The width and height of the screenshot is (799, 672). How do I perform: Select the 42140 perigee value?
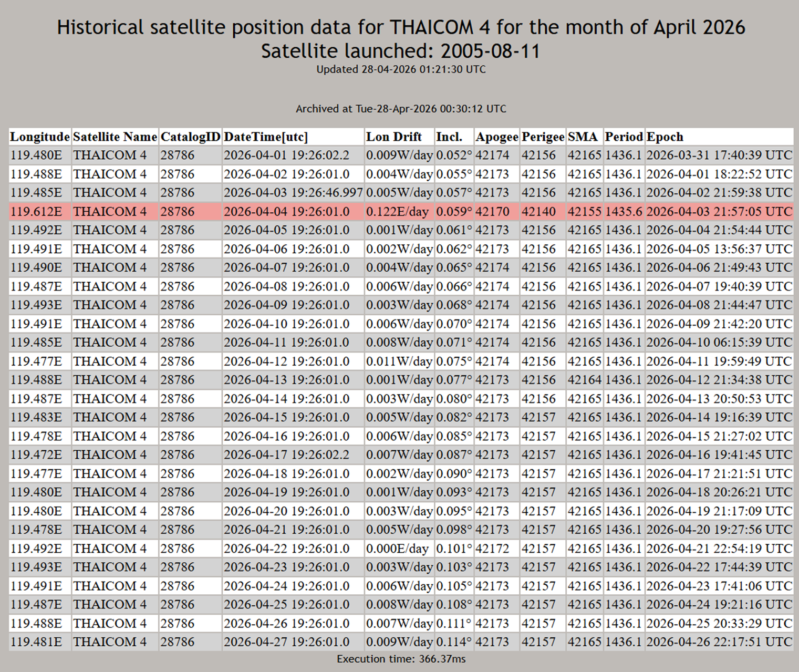pyautogui.click(x=538, y=212)
